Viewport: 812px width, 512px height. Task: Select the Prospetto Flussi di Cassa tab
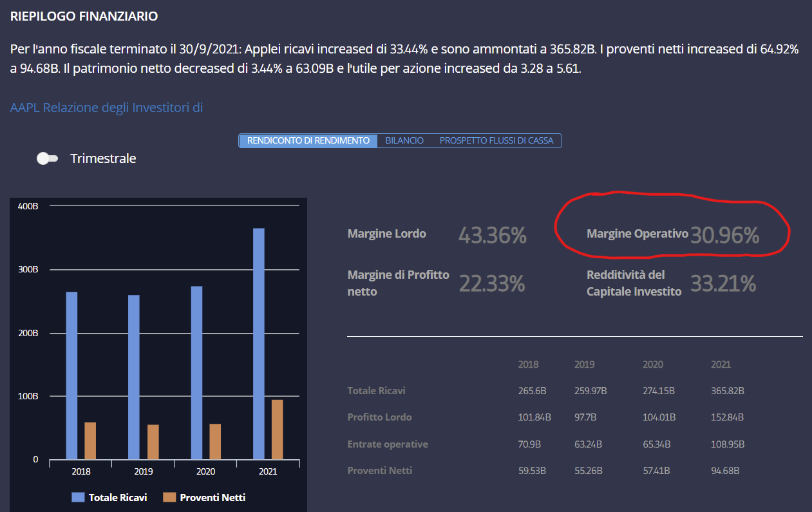click(496, 140)
